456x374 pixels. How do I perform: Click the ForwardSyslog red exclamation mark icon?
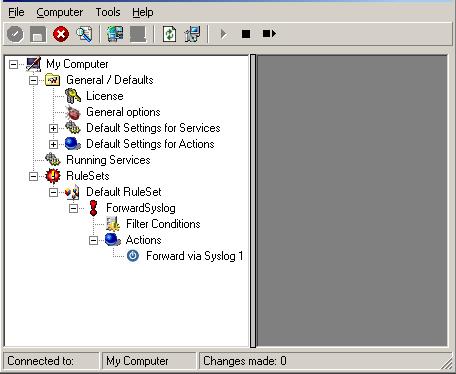pyautogui.click(x=93, y=208)
